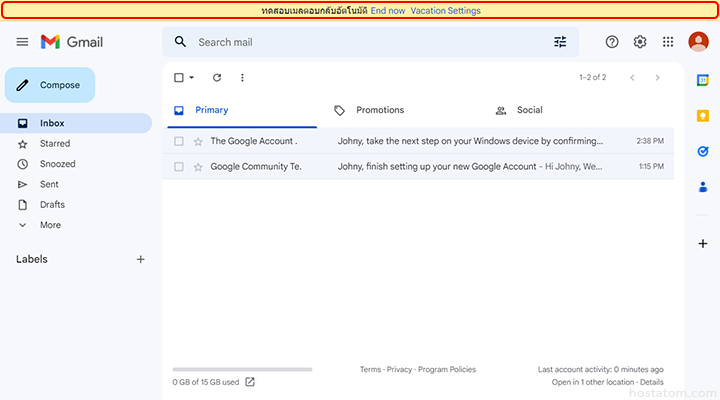Open the Support help icon
The image size is (720, 400).
click(612, 42)
